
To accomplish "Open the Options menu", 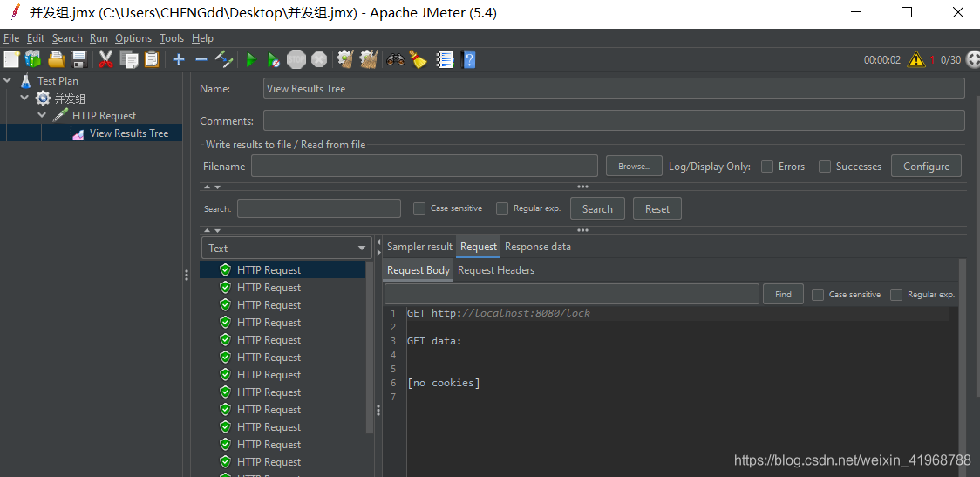I will click(x=133, y=38).
